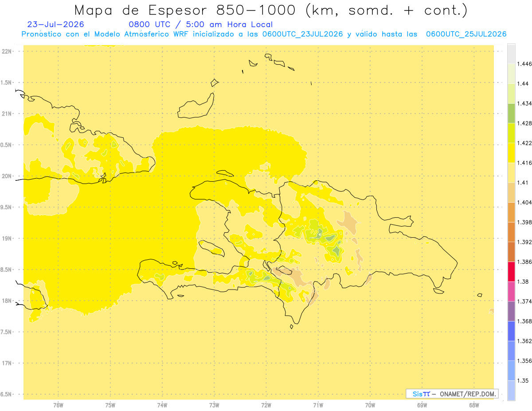Click the pink legend color segment
Viewport: 532px width, 411px height.
click(511, 291)
